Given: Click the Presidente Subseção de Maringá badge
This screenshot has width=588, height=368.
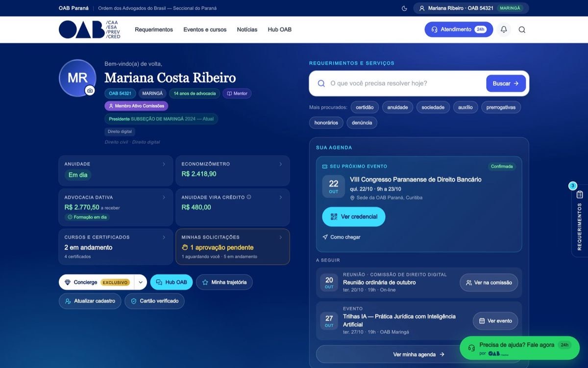Looking at the screenshot, I should pos(161,119).
